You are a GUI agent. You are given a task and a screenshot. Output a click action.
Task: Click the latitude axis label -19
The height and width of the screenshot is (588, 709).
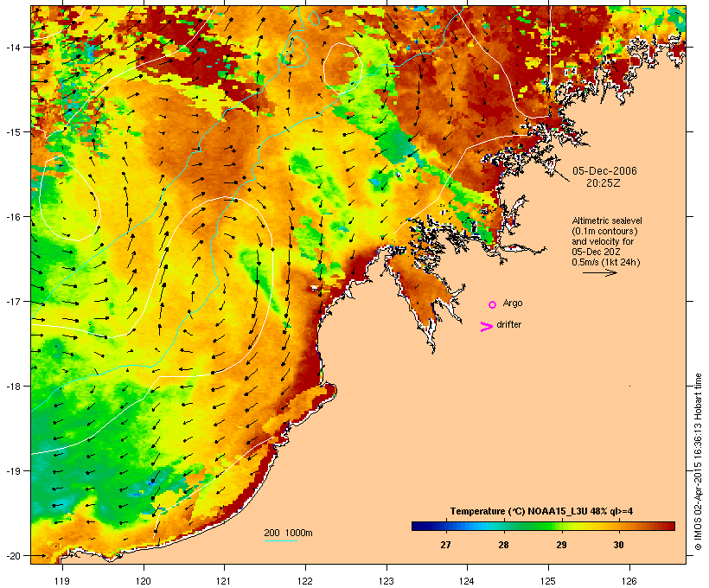click(14, 471)
